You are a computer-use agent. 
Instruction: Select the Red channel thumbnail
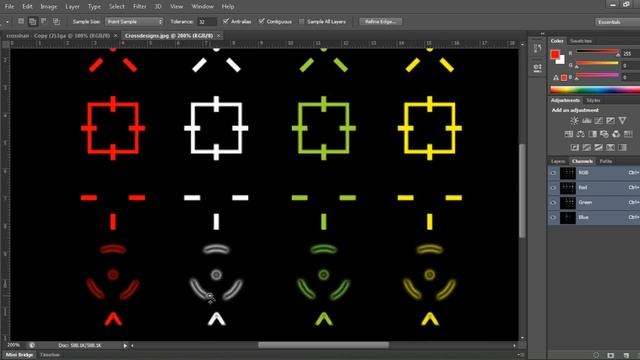tap(568, 188)
